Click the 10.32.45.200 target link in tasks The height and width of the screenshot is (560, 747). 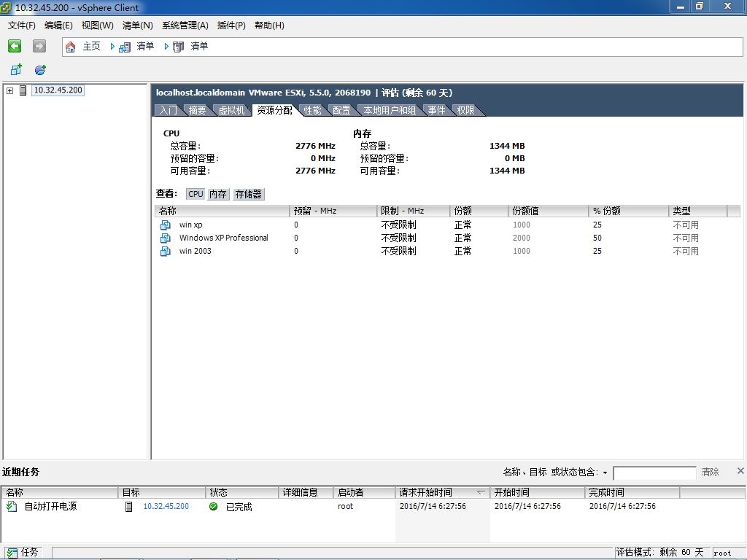pos(166,506)
